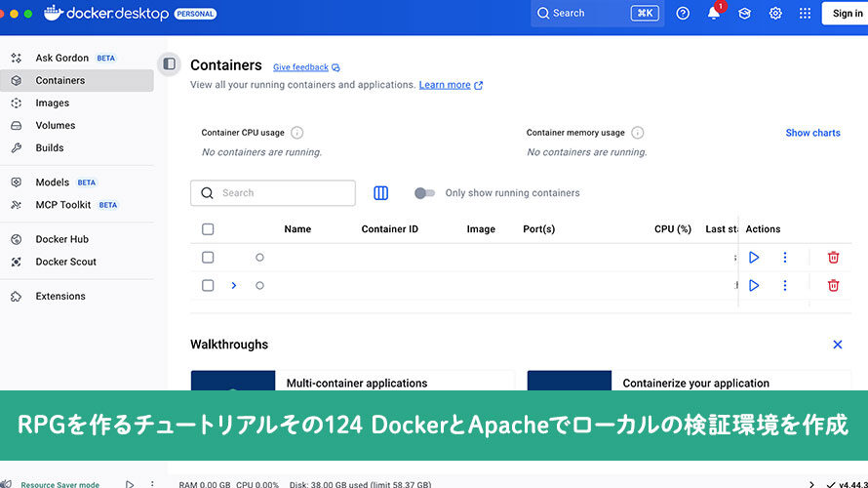Open more actions for the second container
Image resolution: width=868 pixels, height=488 pixels.
click(785, 286)
